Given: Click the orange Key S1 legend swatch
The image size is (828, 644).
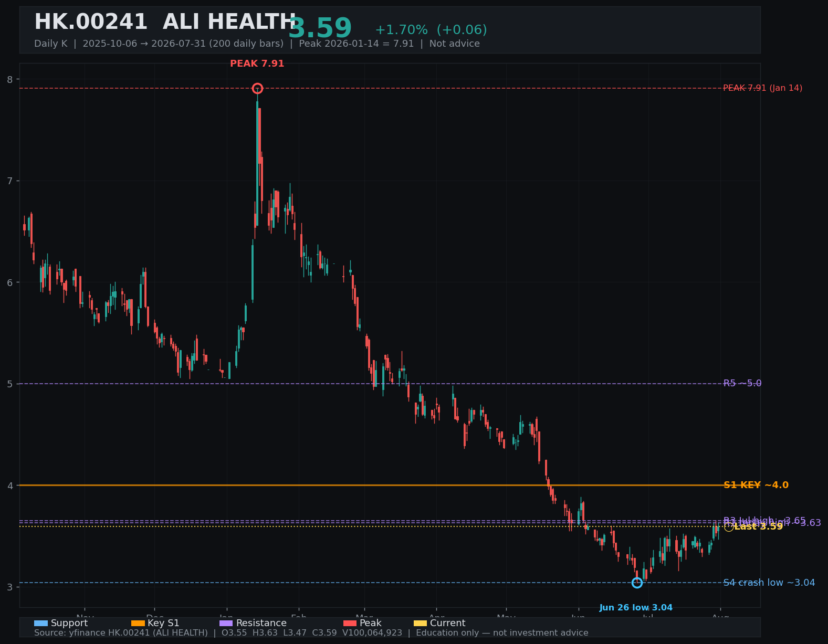Looking at the screenshot, I should 138,623.
